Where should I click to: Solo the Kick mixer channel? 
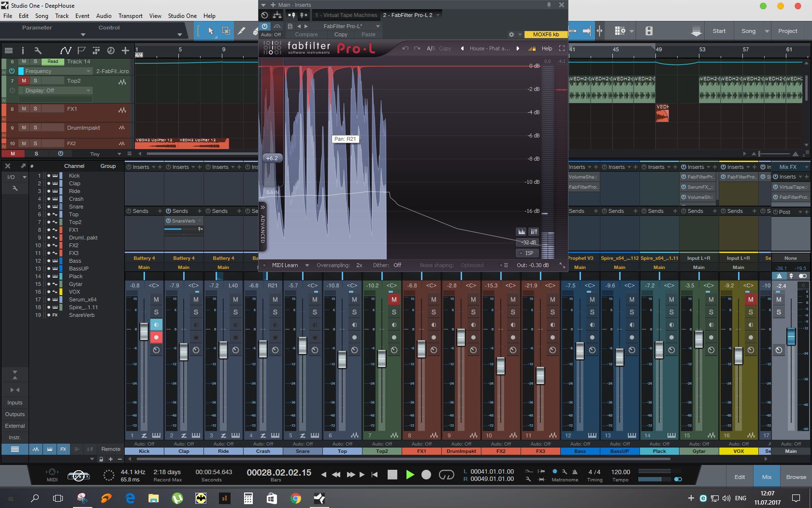pyautogui.click(x=156, y=312)
